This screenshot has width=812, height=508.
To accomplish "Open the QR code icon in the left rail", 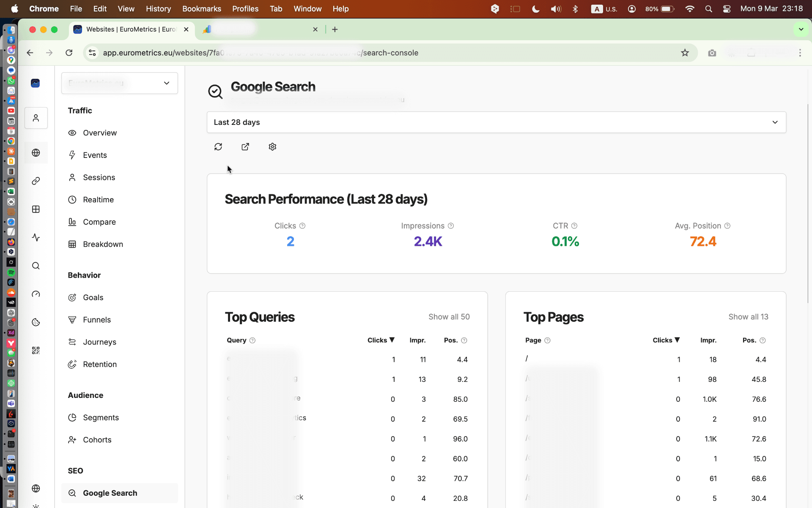I will point(36,351).
